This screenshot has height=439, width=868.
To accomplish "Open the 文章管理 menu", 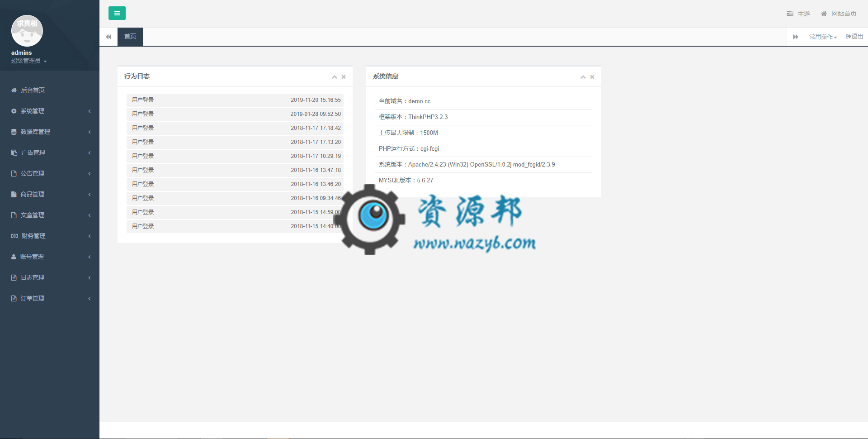I will (x=50, y=215).
